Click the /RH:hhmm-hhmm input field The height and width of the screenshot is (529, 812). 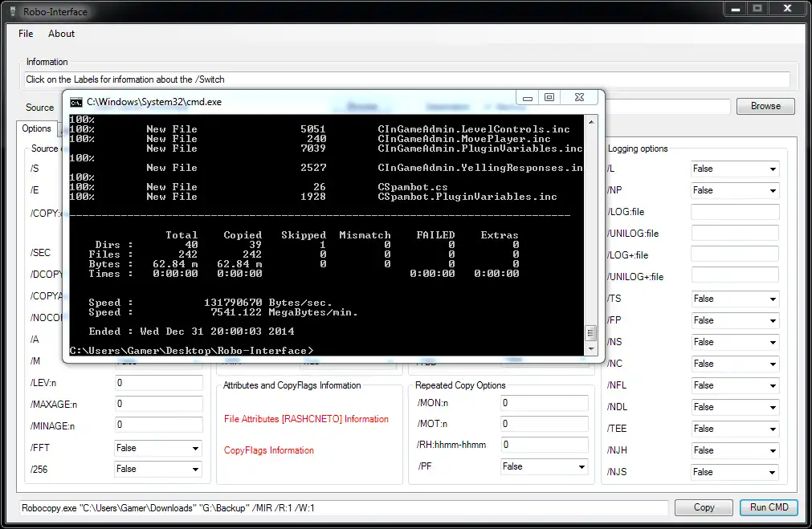coord(545,445)
